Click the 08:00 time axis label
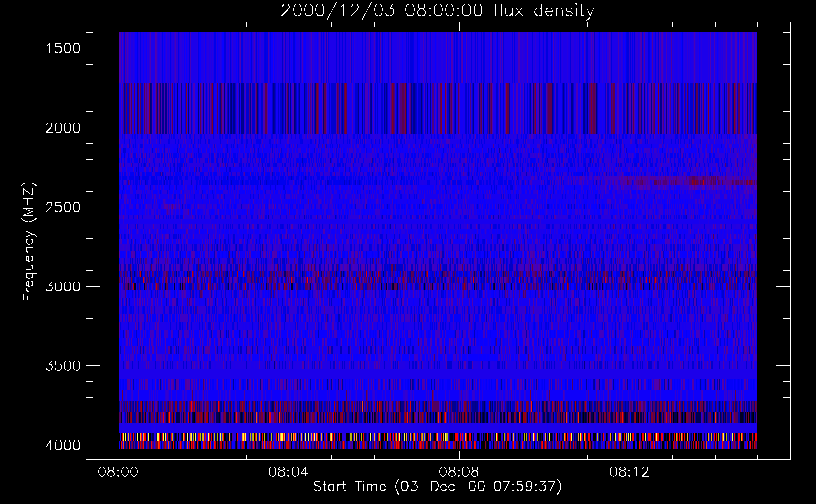The image size is (816, 504). coord(119,472)
